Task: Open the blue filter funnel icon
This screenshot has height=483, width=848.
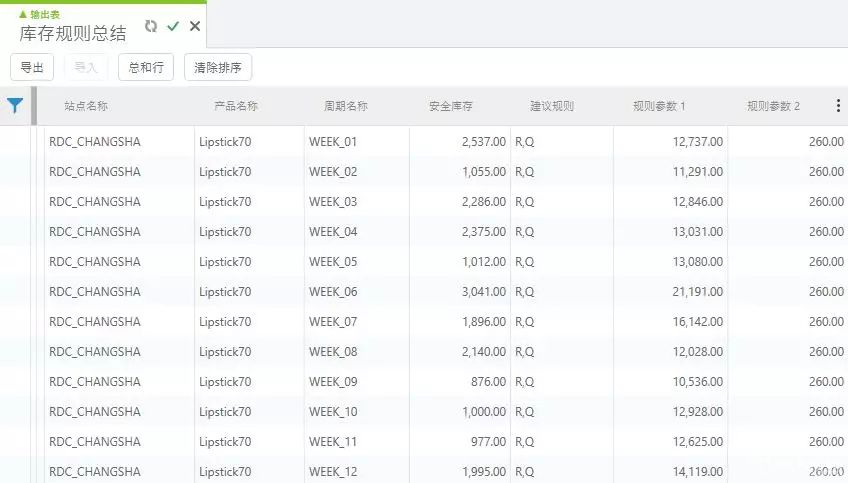Action: (15, 106)
